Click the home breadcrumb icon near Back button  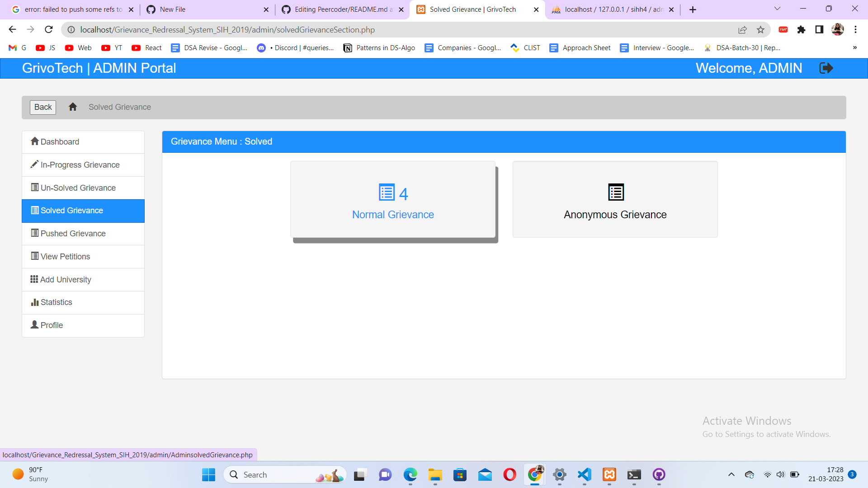(x=72, y=107)
